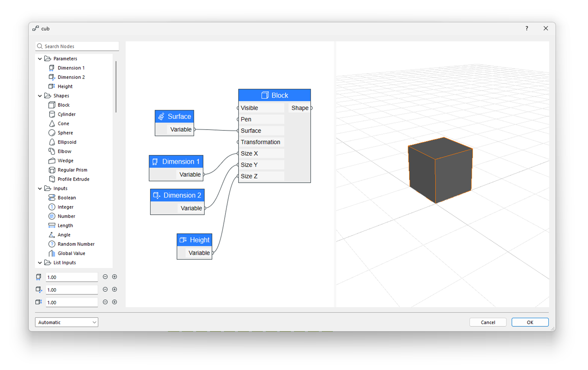Select the Ellipsoid shape icon
The width and height of the screenshot is (588, 370).
pos(52,142)
